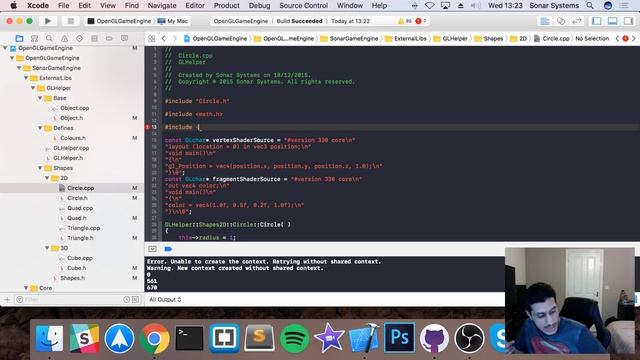The height and width of the screenshot is (360, 640).
Task: Open Google Chrome from the Dock
Action: pyautogui.click(x=154, y=338)
